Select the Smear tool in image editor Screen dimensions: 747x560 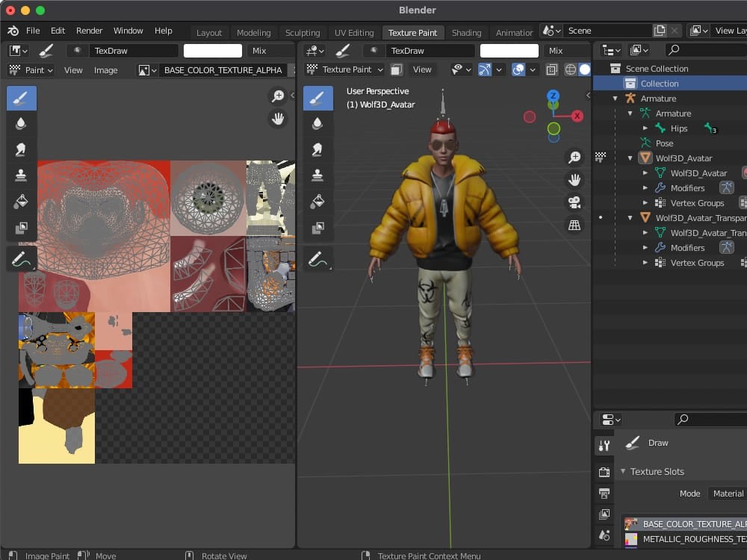pos(22,150)
